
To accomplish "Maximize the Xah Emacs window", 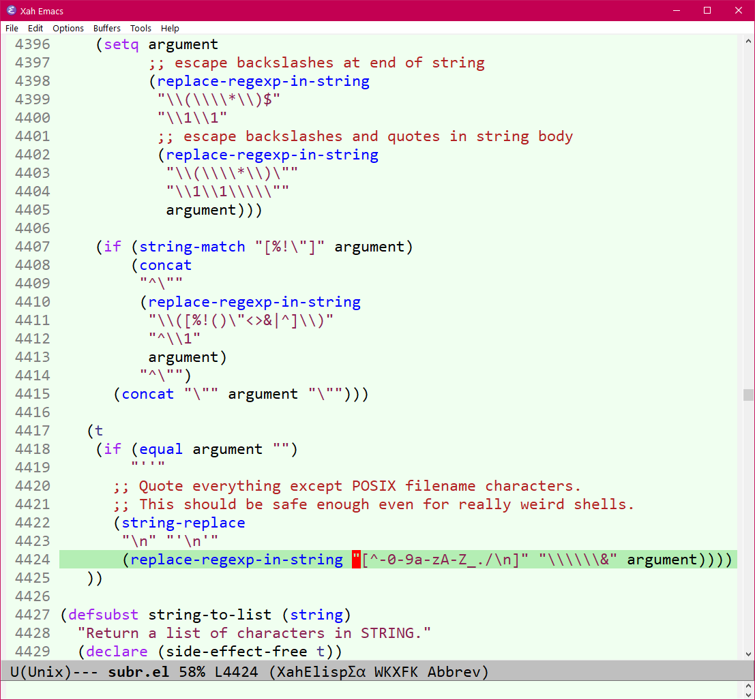I will point(707,10).
